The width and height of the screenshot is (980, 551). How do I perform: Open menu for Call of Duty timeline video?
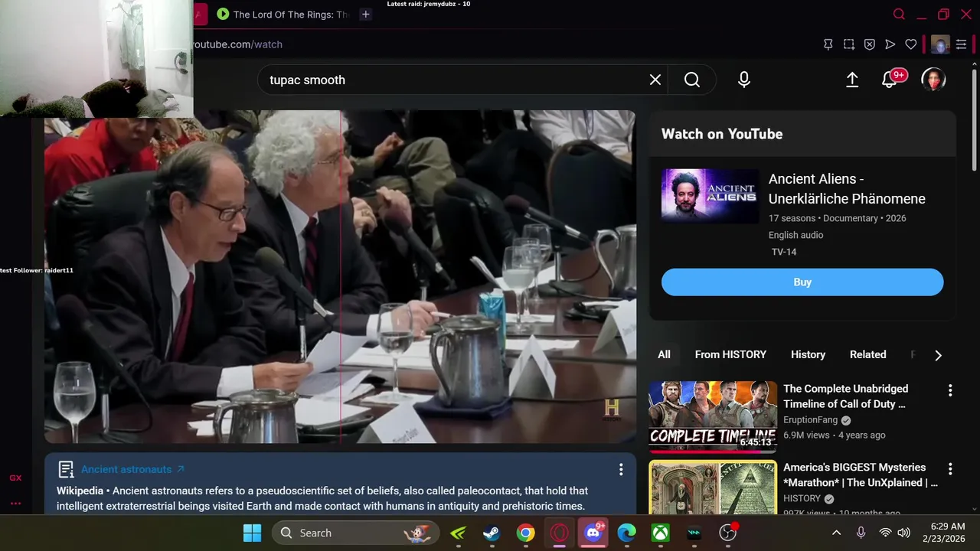pos(950,390)
